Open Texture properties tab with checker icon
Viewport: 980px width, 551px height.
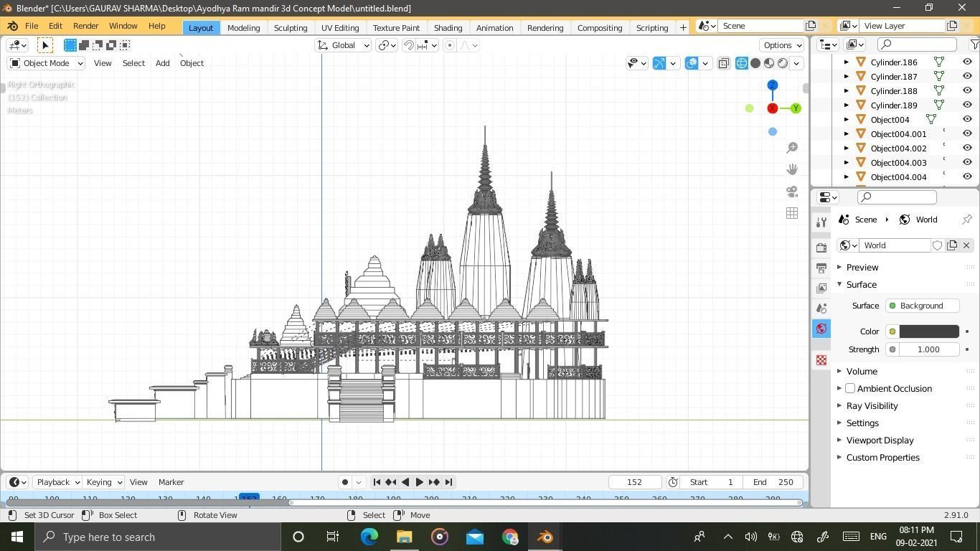coord(821,359)
